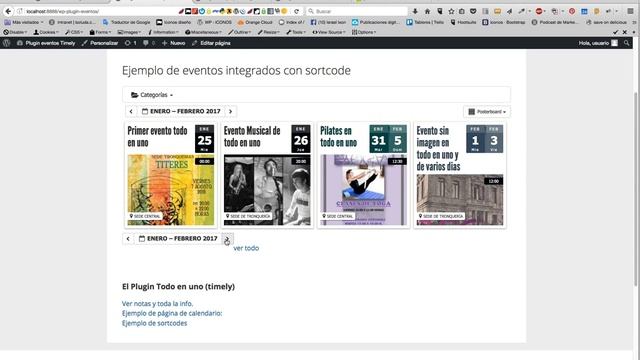Open Plugin eventos Timely site menu

(x=46, y=43)
